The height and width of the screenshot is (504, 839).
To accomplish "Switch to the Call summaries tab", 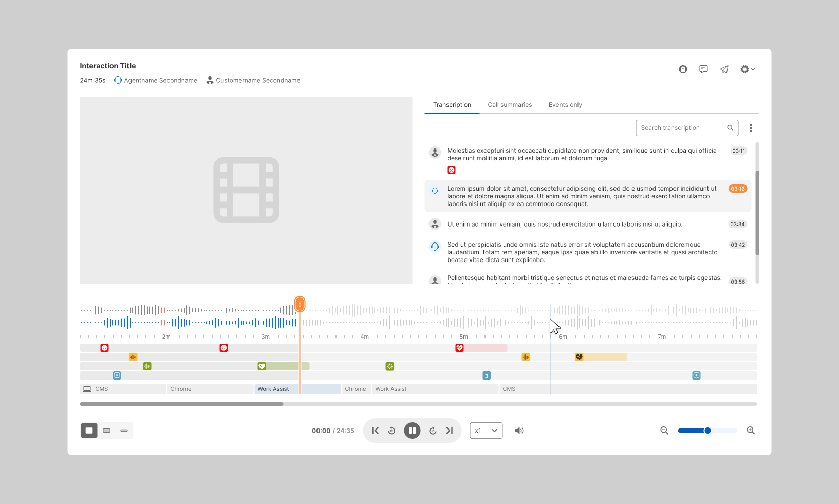I will pyautogui.click(x=510, y=105).
